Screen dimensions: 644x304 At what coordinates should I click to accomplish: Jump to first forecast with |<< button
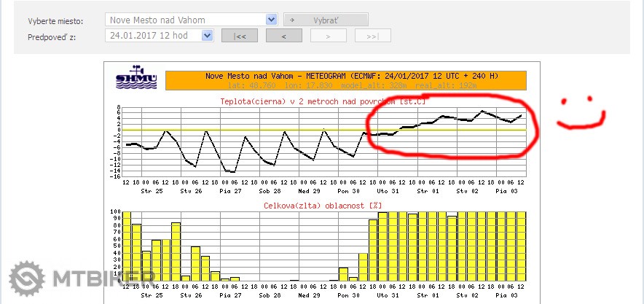point(240,36)
